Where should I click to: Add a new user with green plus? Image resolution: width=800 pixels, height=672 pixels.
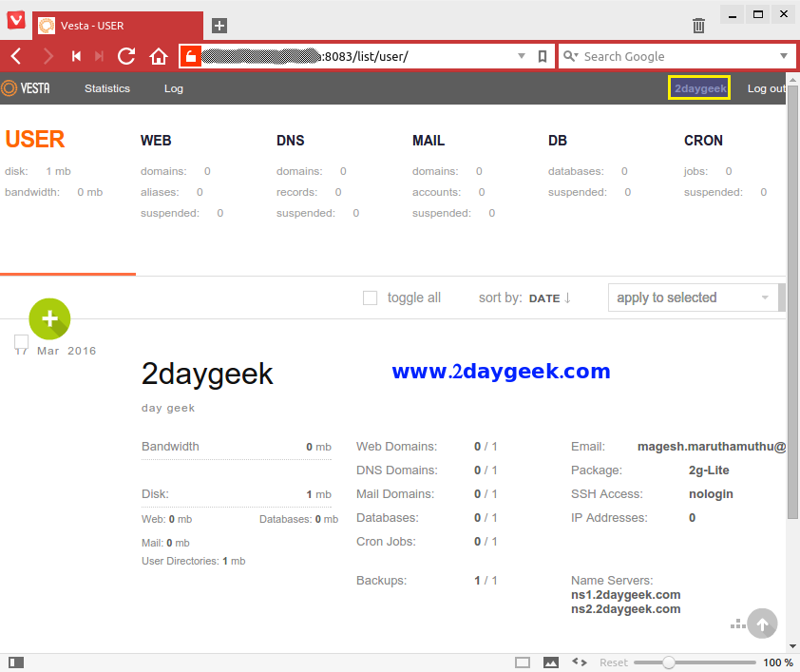pos(49,319)
